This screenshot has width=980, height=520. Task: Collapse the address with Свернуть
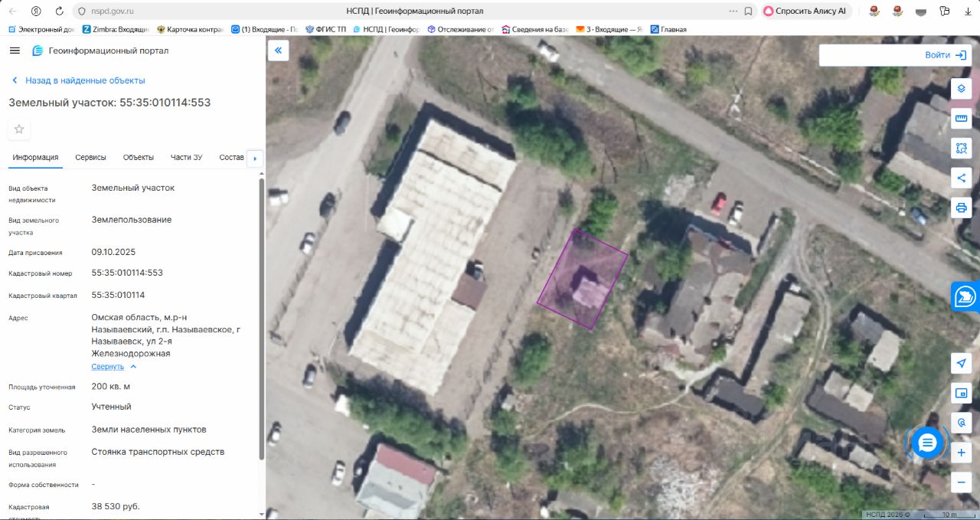tap(113, 367)
